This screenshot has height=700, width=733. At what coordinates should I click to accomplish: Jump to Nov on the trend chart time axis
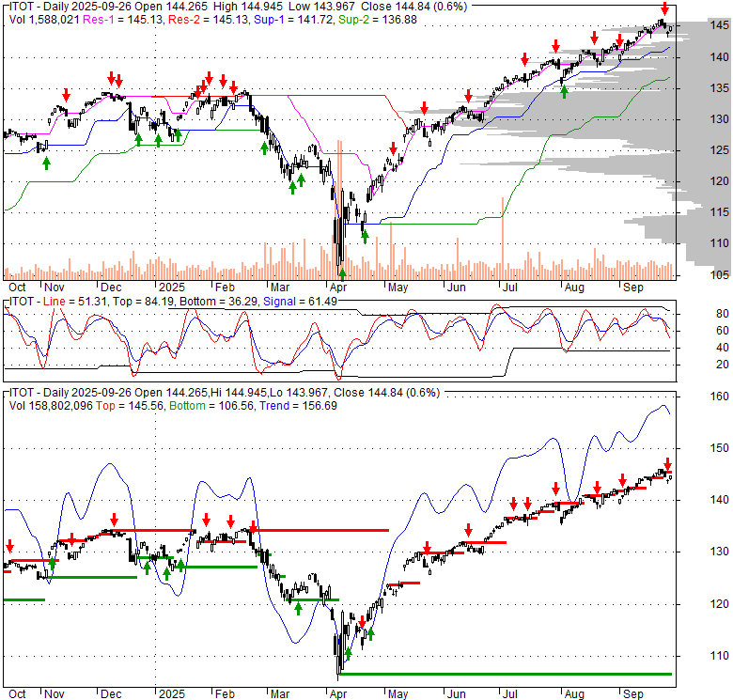coord(54,694)
